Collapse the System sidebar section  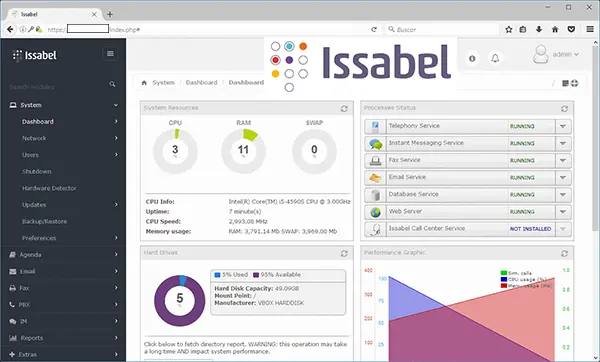pos(116,105)
